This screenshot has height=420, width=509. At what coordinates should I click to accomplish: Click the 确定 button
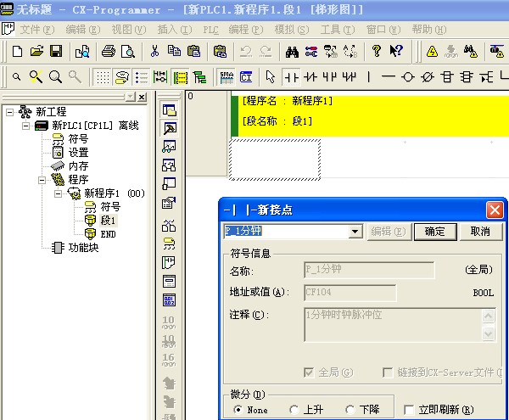click(x=435, y=232)
